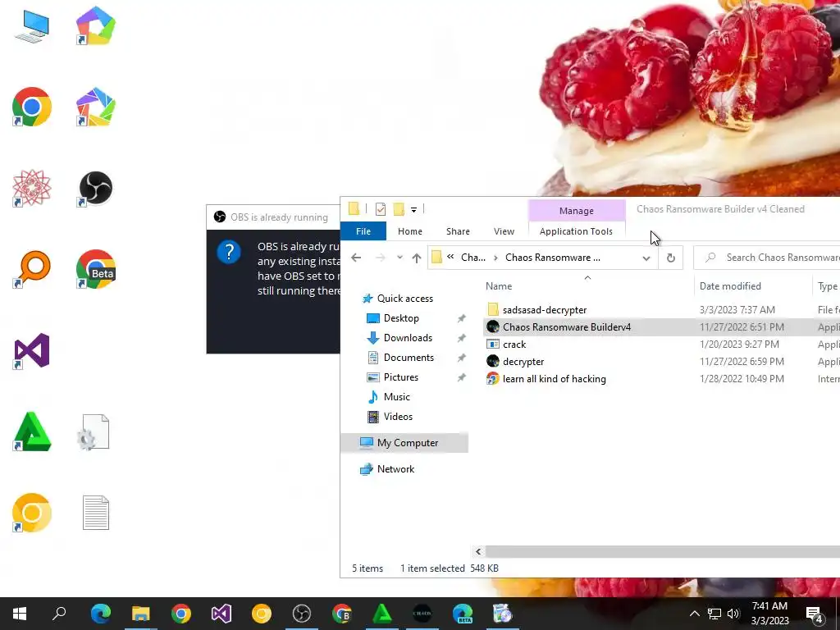Screen dimensions: 840x630
Task: Click the horizontal scrollbar left arrow
Action: tap(478, 551)
